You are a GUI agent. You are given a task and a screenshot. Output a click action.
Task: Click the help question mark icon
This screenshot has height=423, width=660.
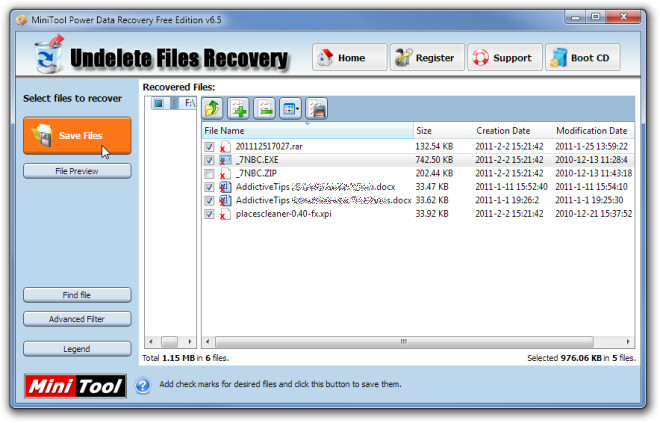(143, 385)
